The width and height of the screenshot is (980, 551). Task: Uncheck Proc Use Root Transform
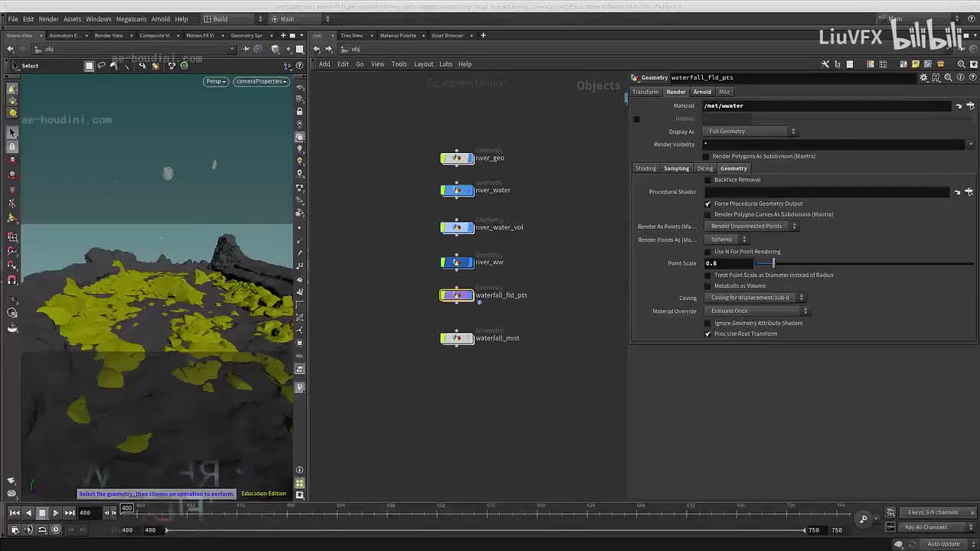click(x=707, y=334)
